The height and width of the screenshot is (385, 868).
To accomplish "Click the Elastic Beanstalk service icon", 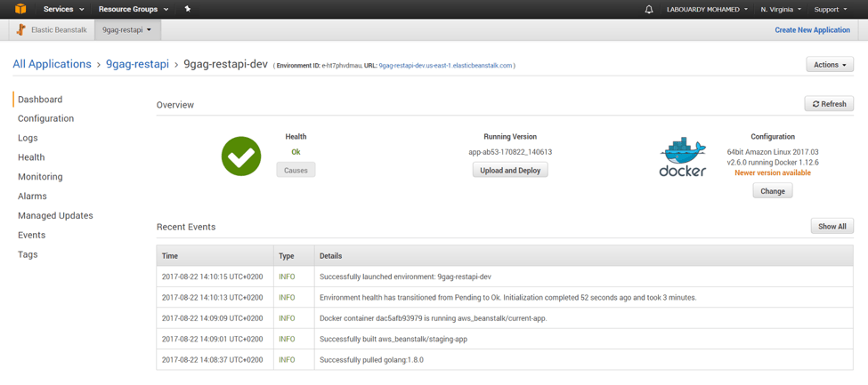I will 21,30.
